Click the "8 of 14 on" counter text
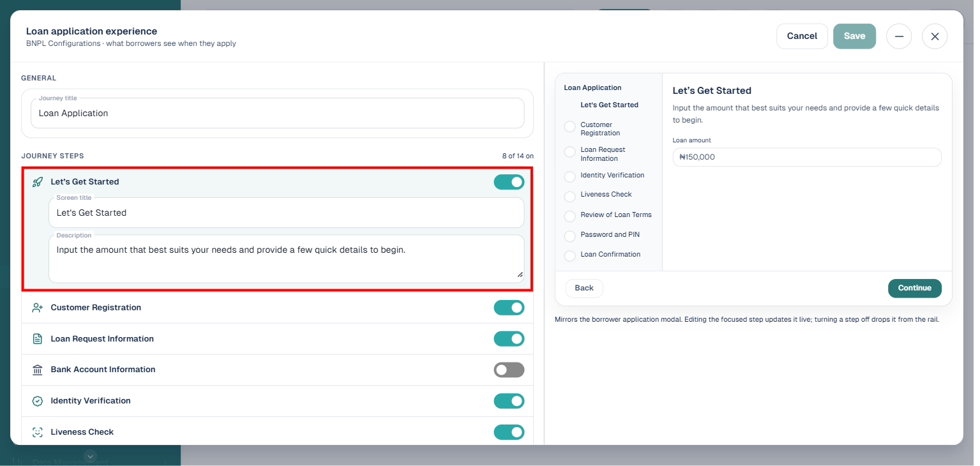Image resolution: width=980 pixels, height=466 pixels. pos(518,156)
